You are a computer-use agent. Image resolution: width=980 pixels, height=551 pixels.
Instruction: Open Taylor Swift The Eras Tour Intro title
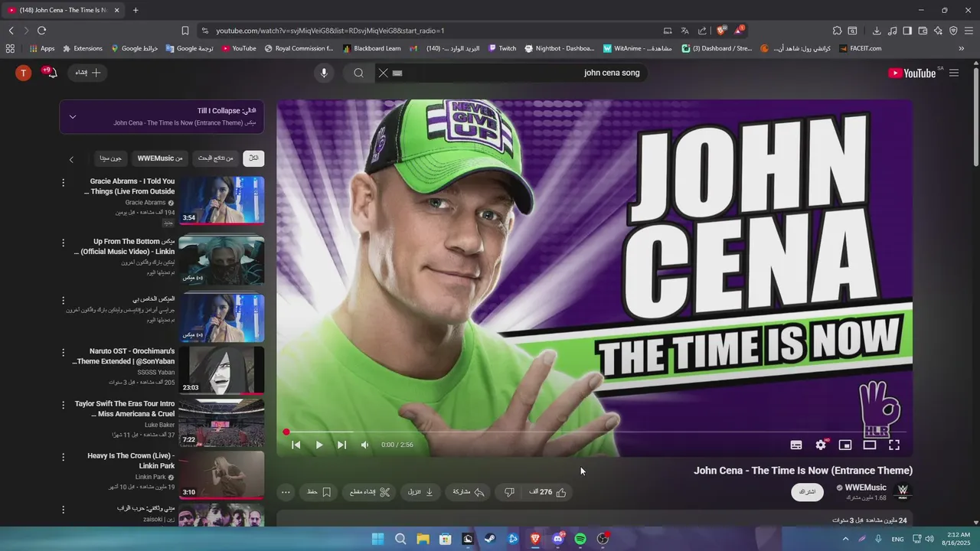click(125, 409)
